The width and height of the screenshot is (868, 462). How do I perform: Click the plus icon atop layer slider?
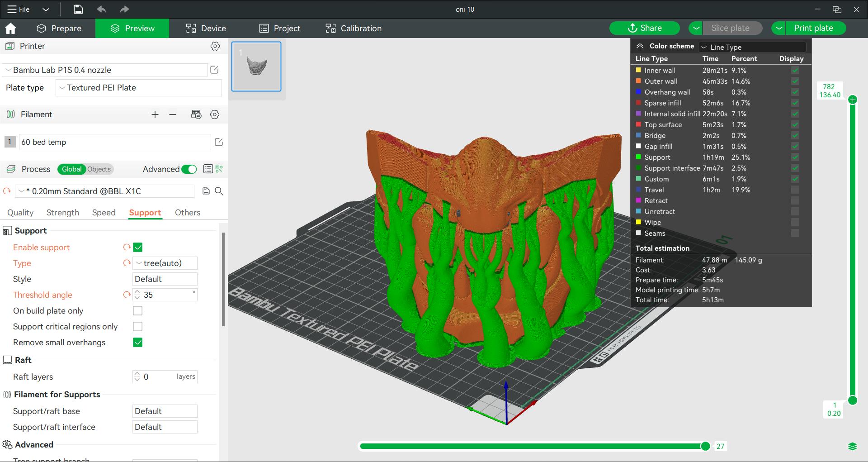(x=853, y=100)
